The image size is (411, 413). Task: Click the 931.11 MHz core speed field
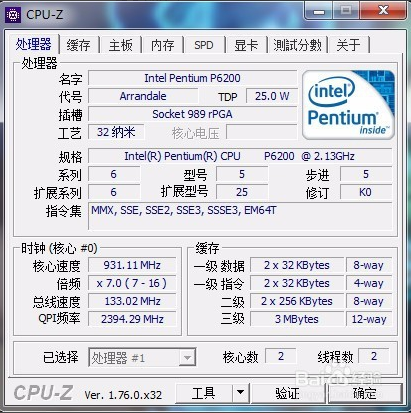coord(132,265)
